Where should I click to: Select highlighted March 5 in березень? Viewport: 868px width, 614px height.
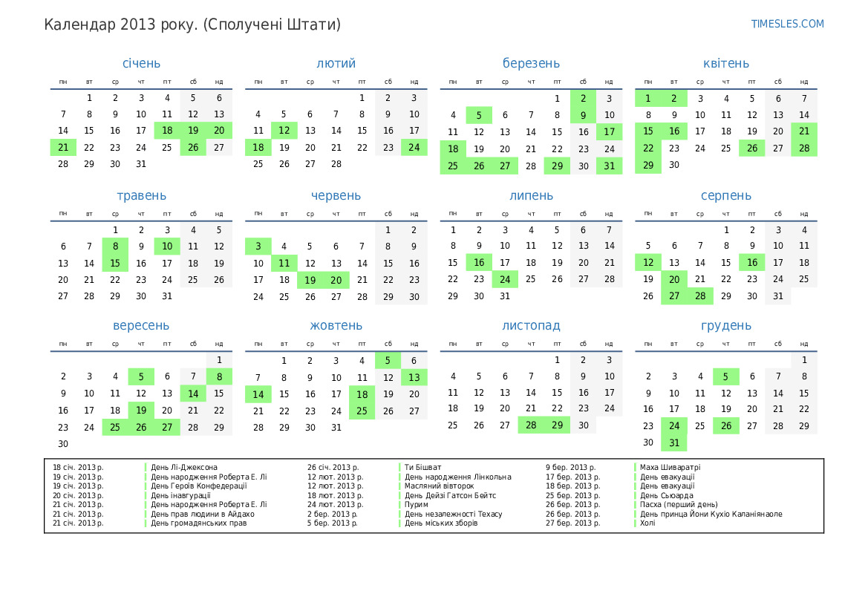[479, 115]
